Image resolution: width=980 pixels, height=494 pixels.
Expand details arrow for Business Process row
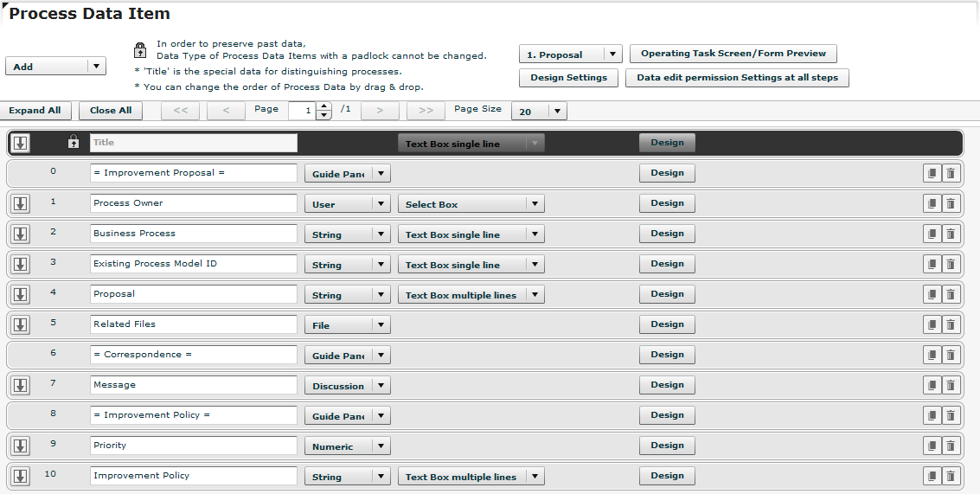[21, 234]
